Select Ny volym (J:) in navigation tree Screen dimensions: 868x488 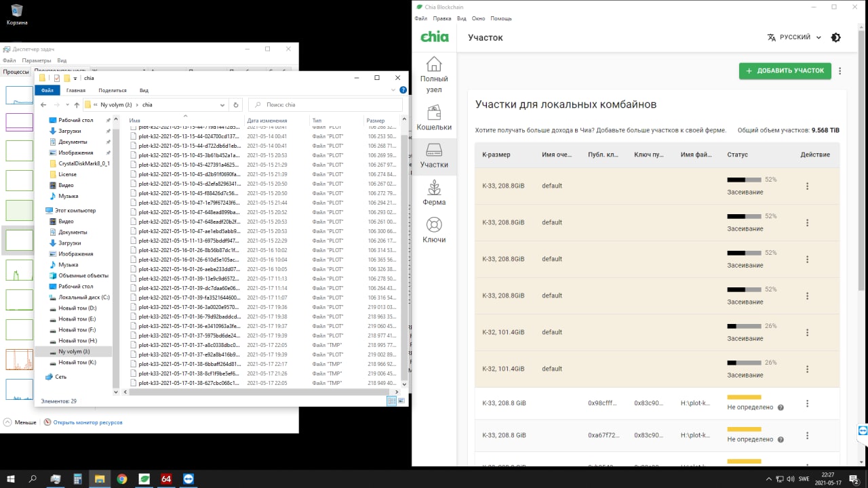pos(74,352)
